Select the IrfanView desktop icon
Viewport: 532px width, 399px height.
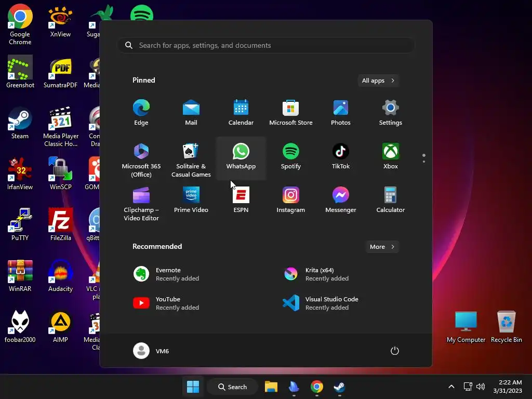click(x=20, y=174)
